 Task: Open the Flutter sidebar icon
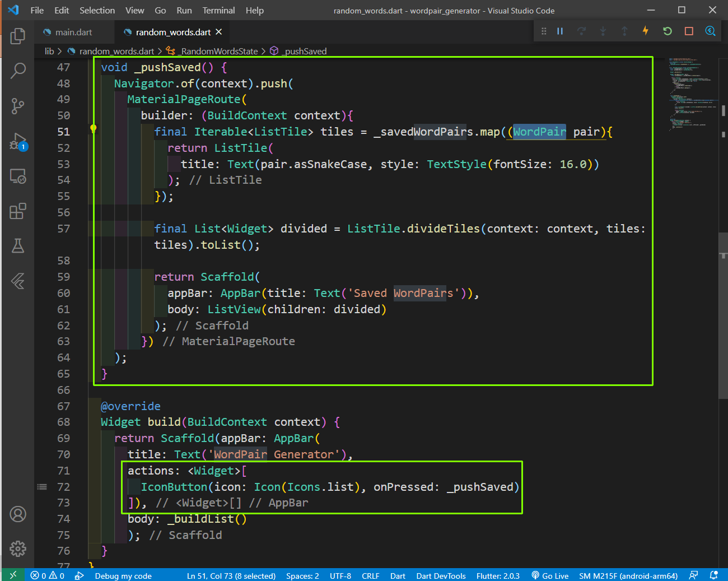pyautogui.click(x=18, y=281)
